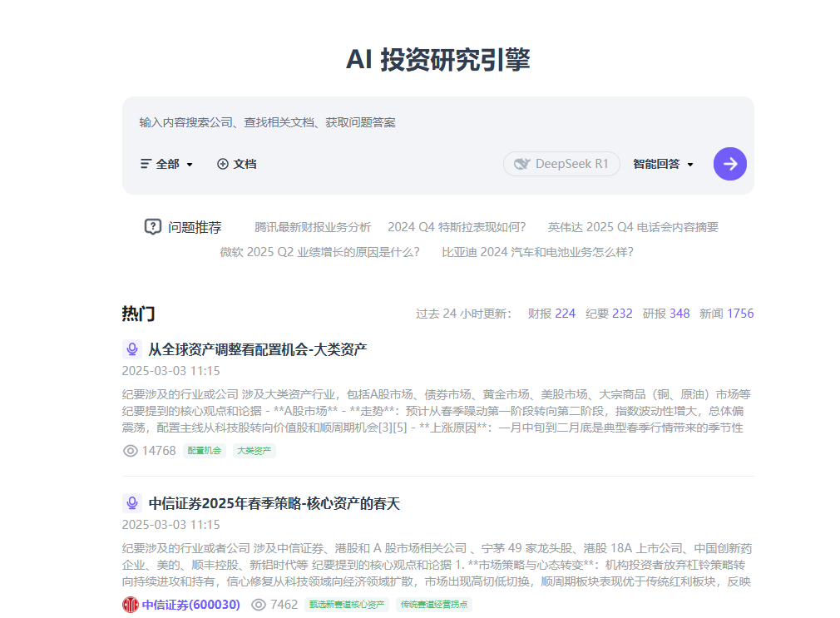Click the view count 7462
The height and width of the screenshot is (618, 840).
click(284, 605)
